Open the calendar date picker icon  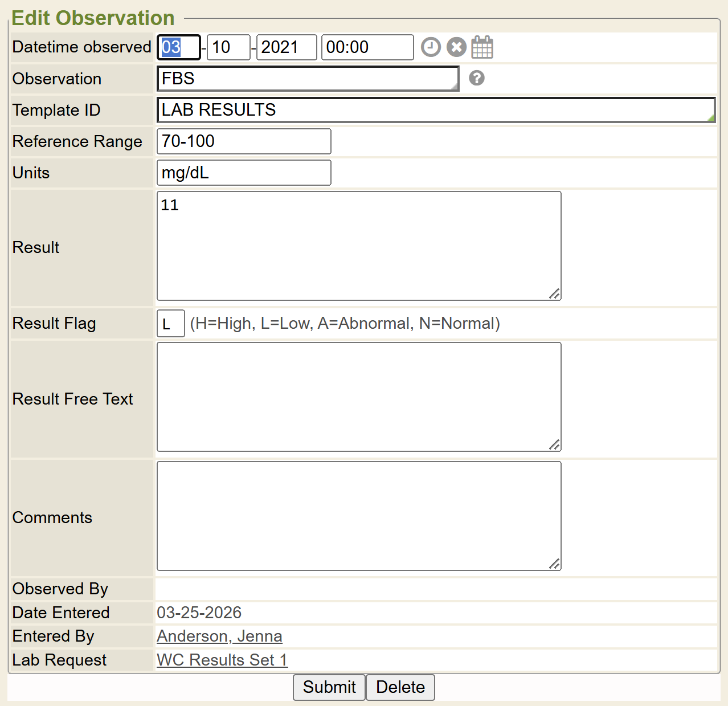(x=482, y=47)
